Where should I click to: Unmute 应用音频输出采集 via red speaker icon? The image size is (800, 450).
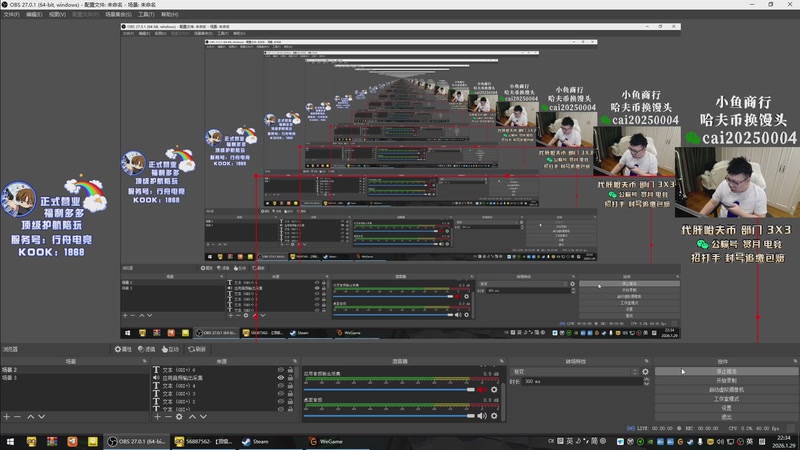pyautogui.click(x=482, y=389)
